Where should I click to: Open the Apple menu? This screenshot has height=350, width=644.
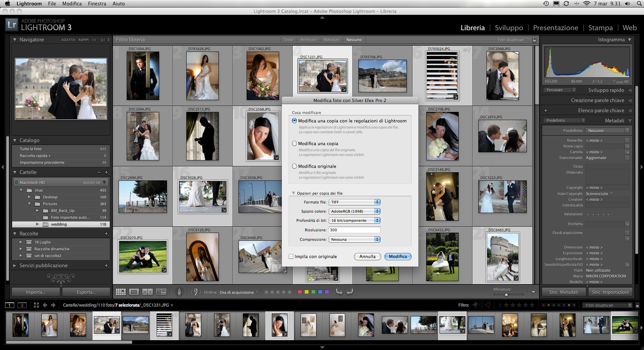pos(7,3)
